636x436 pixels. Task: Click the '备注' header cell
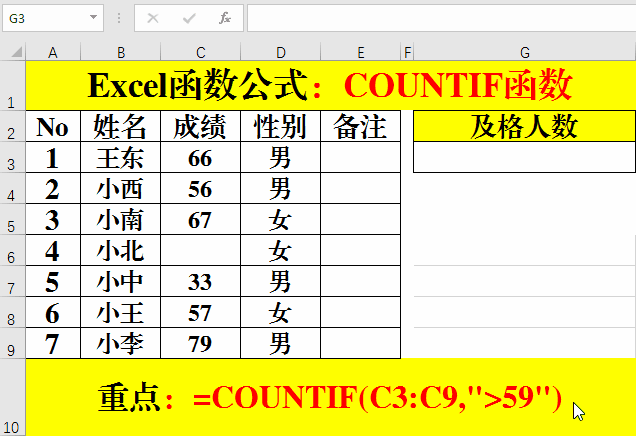click(360, 126)
